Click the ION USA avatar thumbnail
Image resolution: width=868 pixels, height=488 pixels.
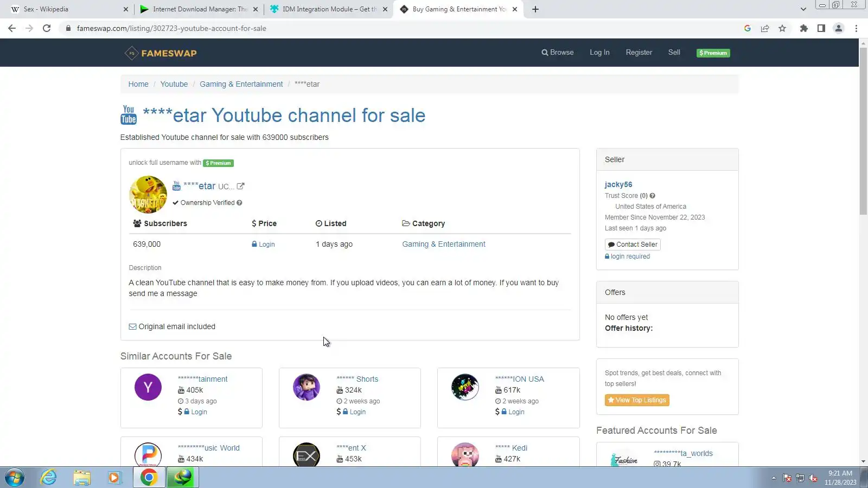(x=465, y=387)
